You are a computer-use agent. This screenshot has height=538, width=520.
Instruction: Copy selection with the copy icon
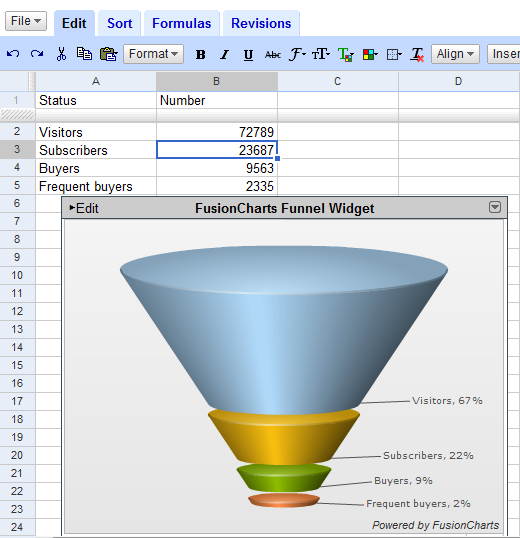tap(84, 54)
